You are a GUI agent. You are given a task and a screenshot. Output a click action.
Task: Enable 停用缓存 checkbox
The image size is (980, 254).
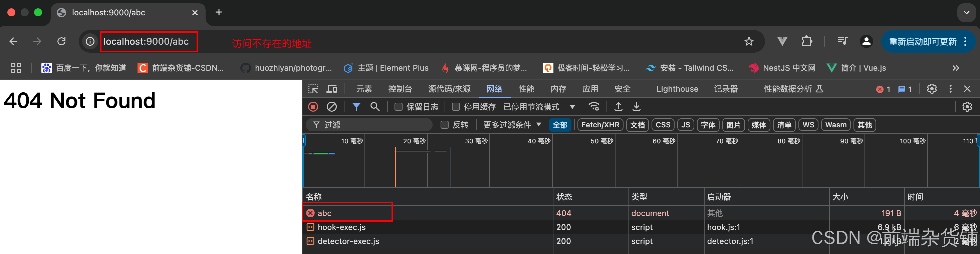[456, 107]
